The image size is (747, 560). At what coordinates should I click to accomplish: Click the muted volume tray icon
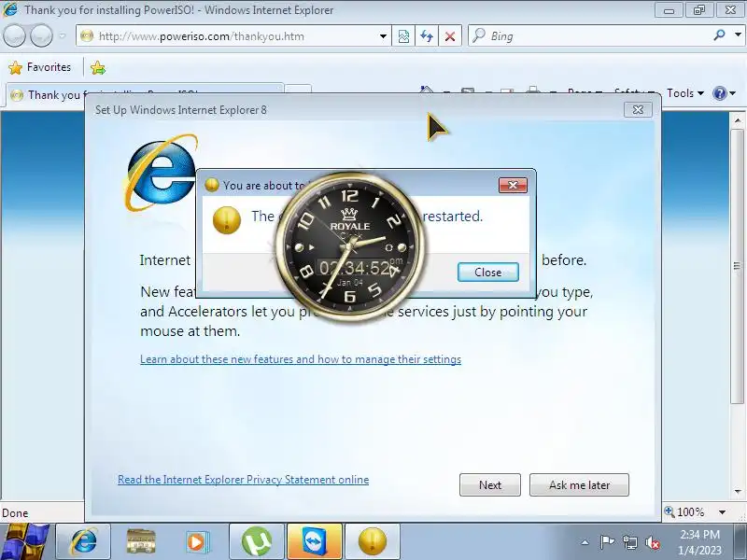653,542
